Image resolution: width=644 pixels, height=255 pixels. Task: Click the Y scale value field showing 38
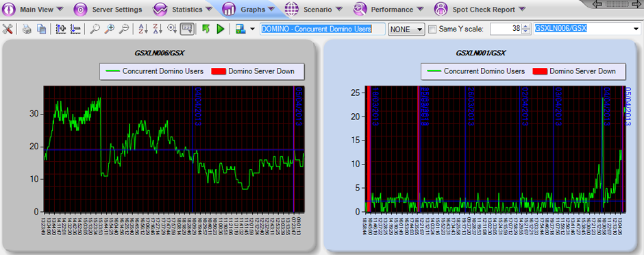506,29
